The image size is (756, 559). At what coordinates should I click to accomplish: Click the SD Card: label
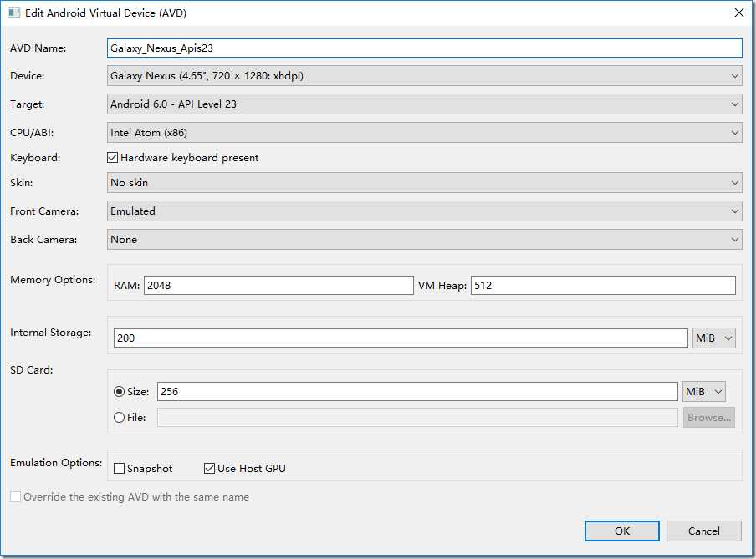coord(31,369)
